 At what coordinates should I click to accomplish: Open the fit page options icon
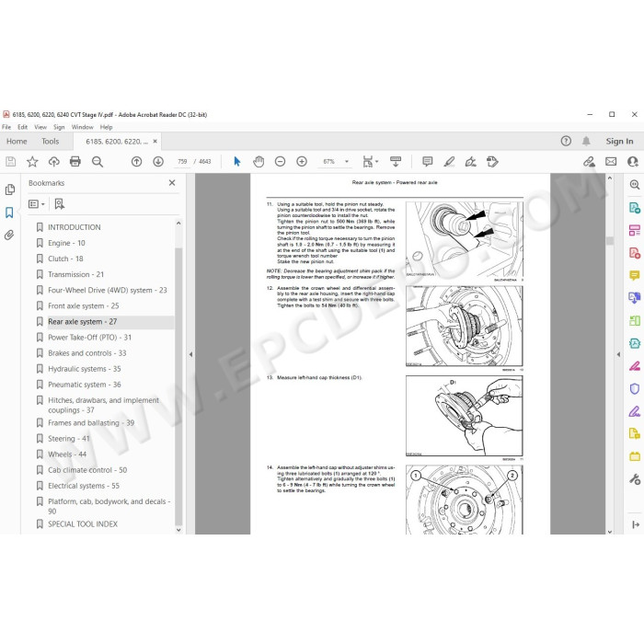368,161
